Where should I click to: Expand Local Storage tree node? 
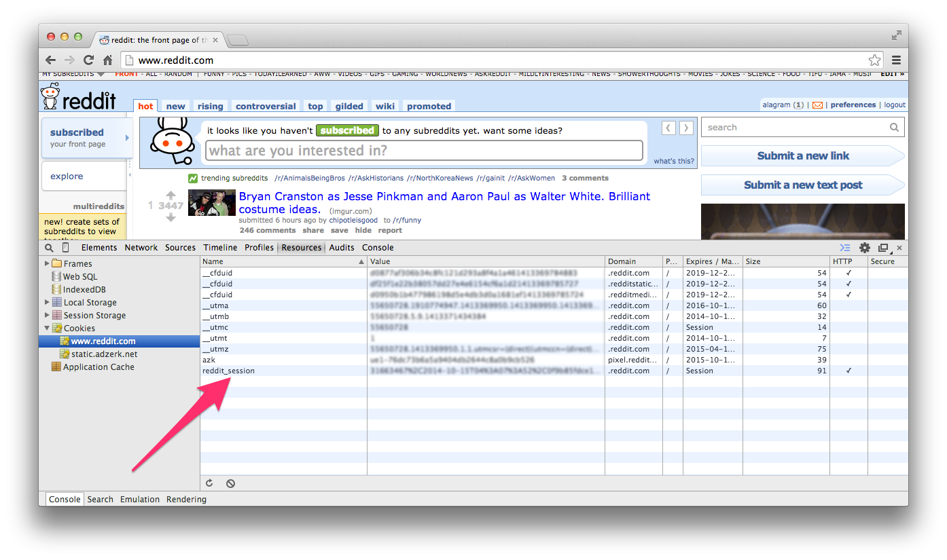tap(47, 302)
